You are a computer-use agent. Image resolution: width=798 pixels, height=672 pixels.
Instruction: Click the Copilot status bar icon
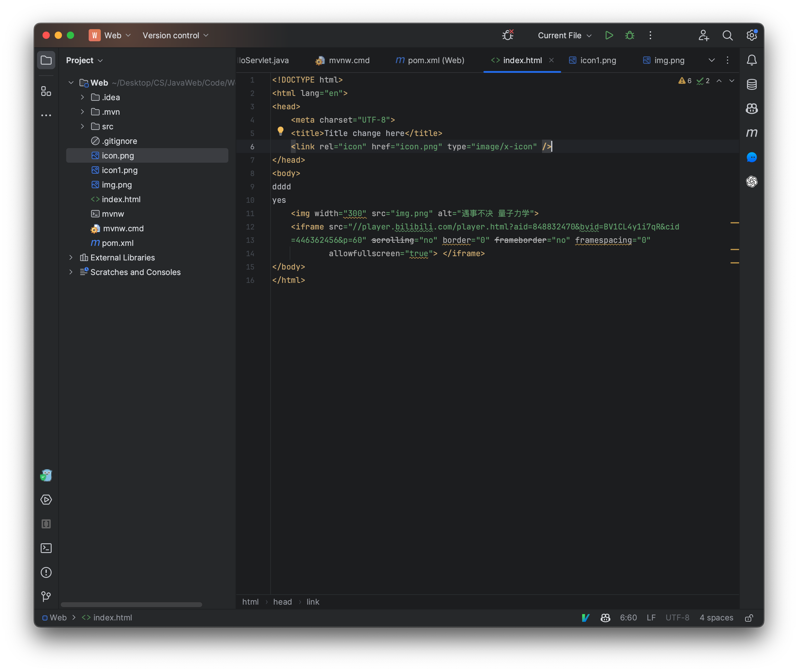(605, 618)
